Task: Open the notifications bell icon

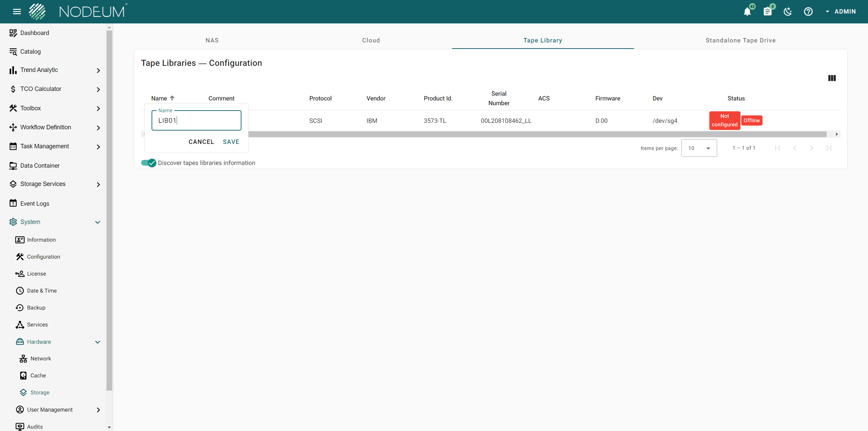Action: (x=747, y=12)
